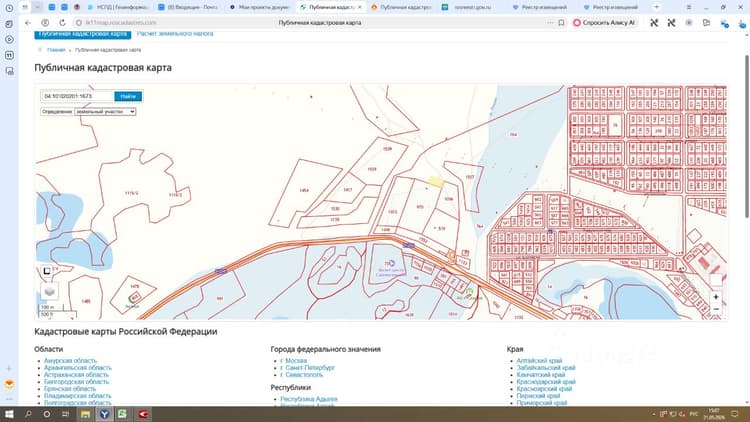Image resolution: width=750 pixels, height=422 pixels.
Task: Open the Краснодарский край link
Action: [546, 382]
